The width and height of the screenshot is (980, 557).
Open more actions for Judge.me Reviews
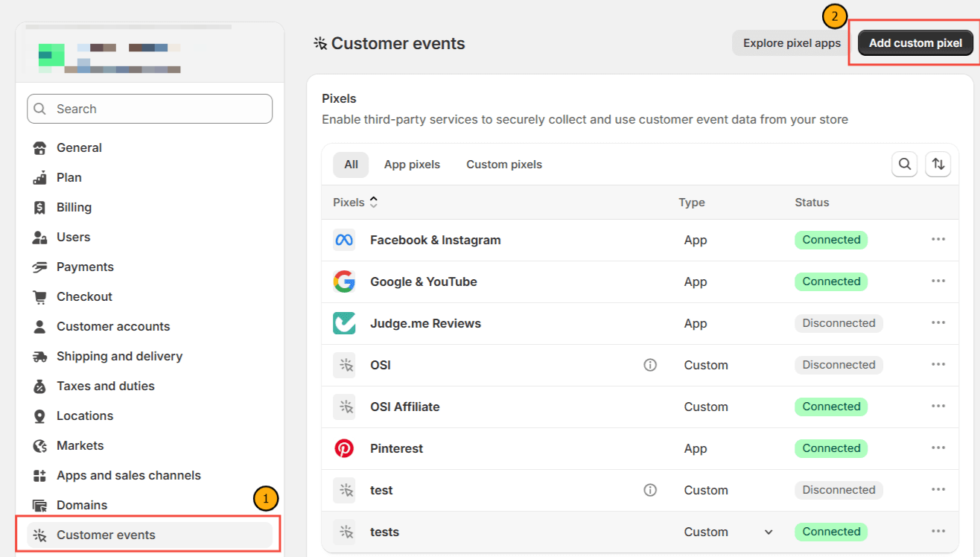(938, 323)
